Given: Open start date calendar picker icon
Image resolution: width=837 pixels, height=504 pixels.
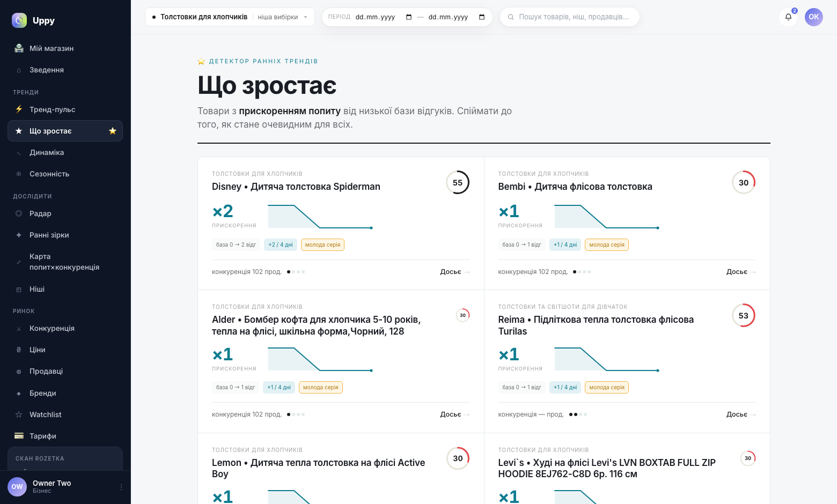Looking at the screenshot, I should point(409,17).
